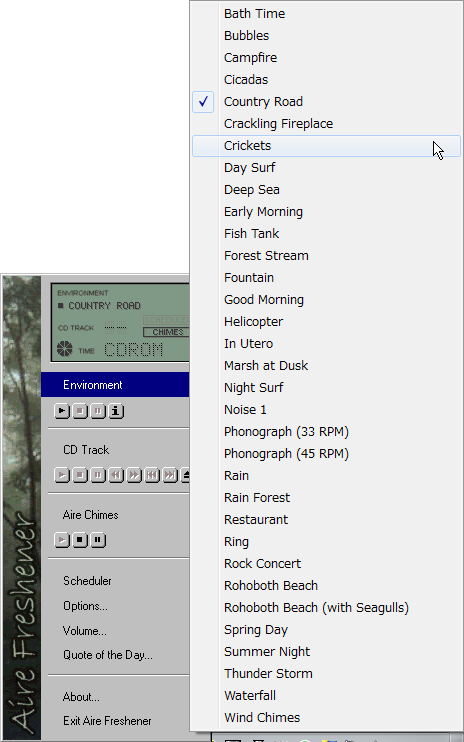Click the CD Track menu entry
Image resolution: width=464 pixels, height=742 pixels.
click(86, 450)
